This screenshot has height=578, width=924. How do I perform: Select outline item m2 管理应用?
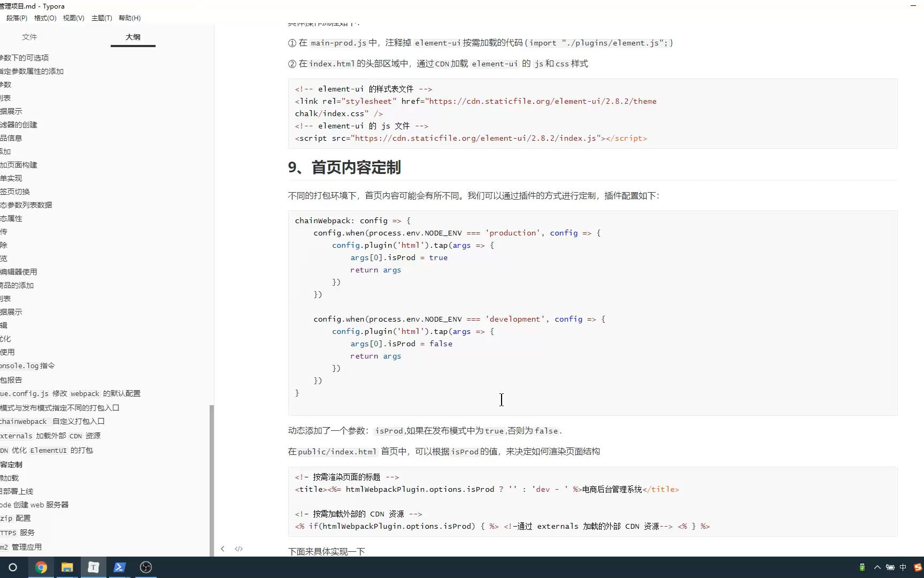click(21, 547)
